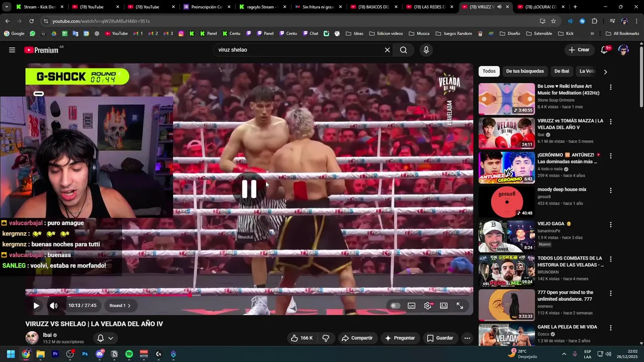644x362 pixels.
Task: Open the Chrome extensions puzzle icon
Action: 594,21
